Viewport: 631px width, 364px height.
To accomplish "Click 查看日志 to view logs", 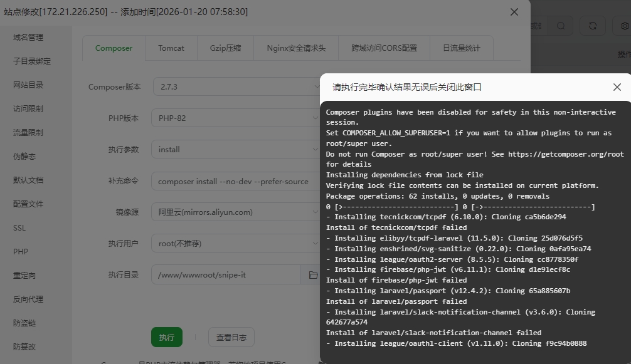I will click(230, 336).
